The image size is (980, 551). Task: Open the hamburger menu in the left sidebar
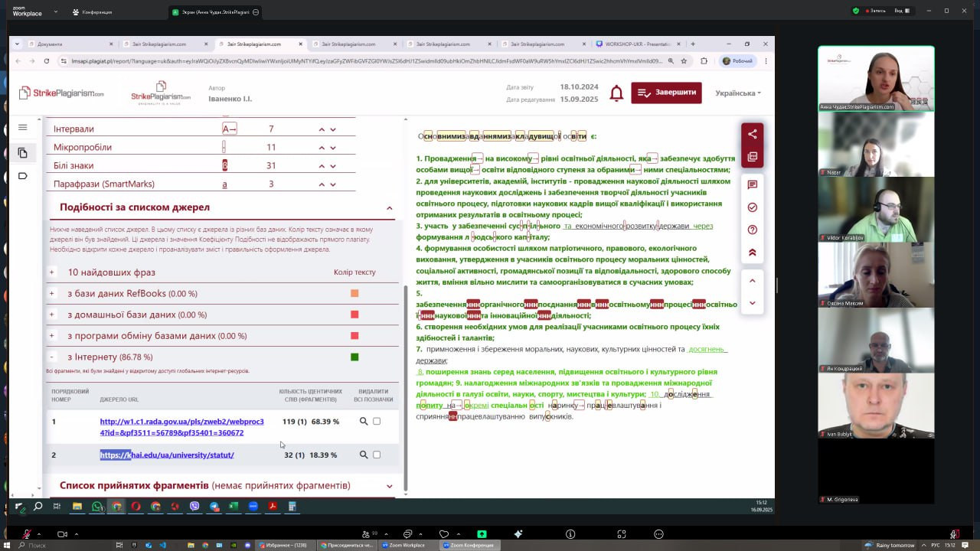pos(22,128)
